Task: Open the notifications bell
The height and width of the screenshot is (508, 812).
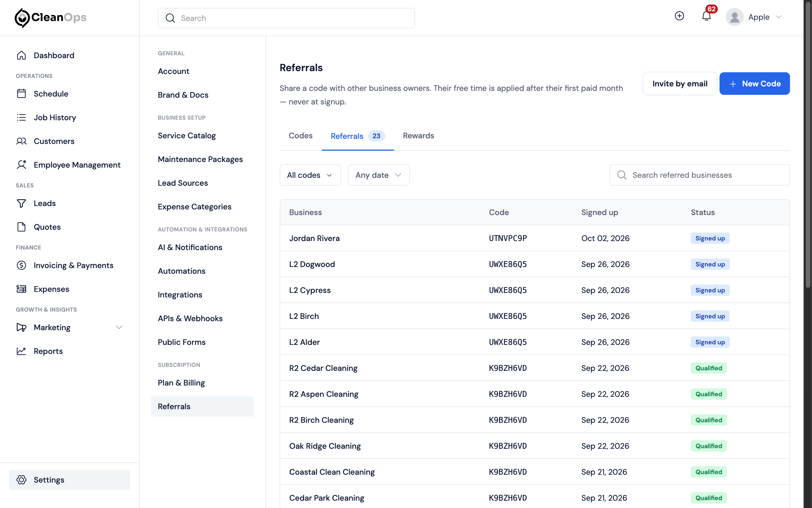Action: [x=706, y=16]
